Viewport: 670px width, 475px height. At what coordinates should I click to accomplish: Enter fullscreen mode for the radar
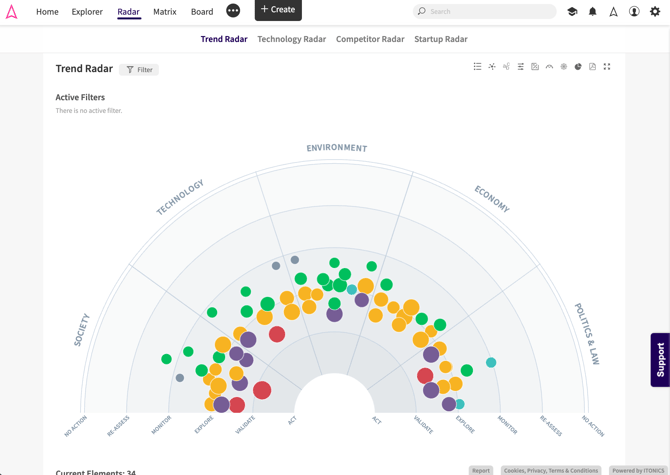click(607, 66)
